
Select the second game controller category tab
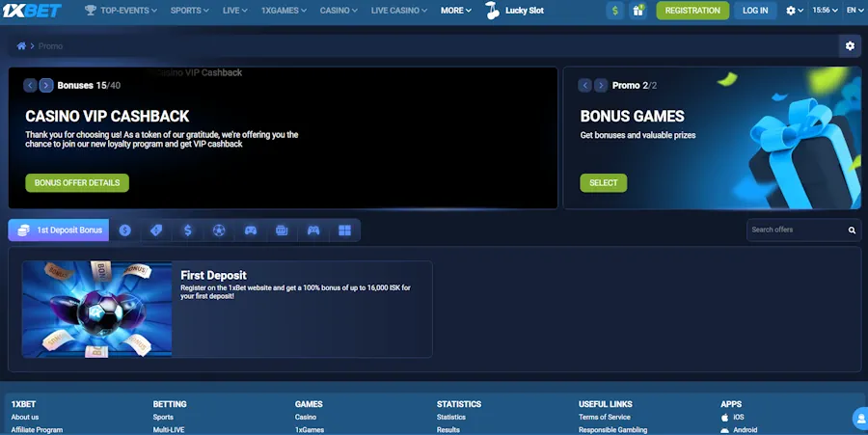click(x=313, y=231)
